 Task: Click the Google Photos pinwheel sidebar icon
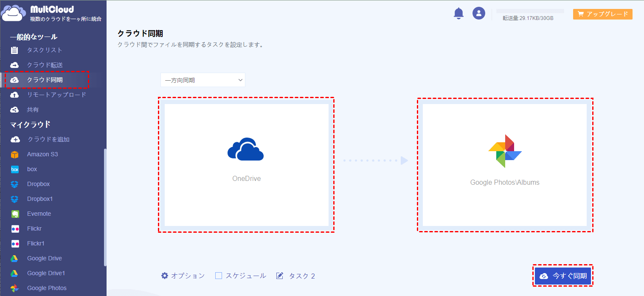click(x=14, y=288)
